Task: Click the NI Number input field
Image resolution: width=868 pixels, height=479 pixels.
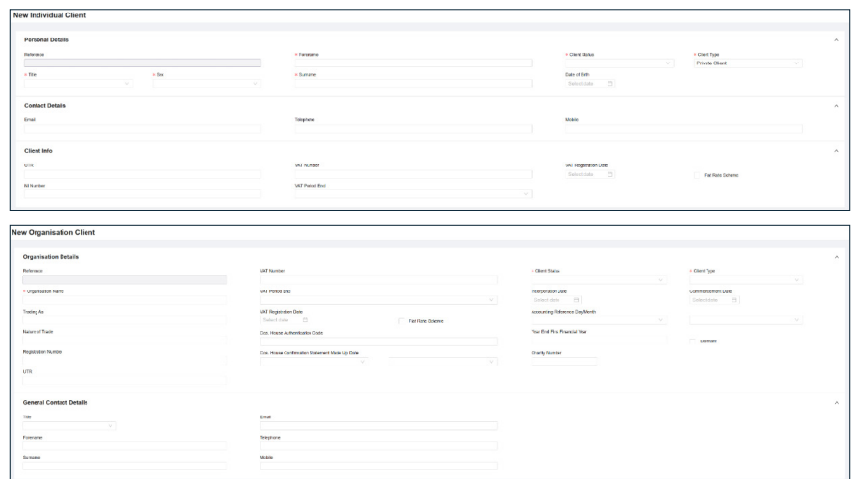Action: tap(141, 194)
